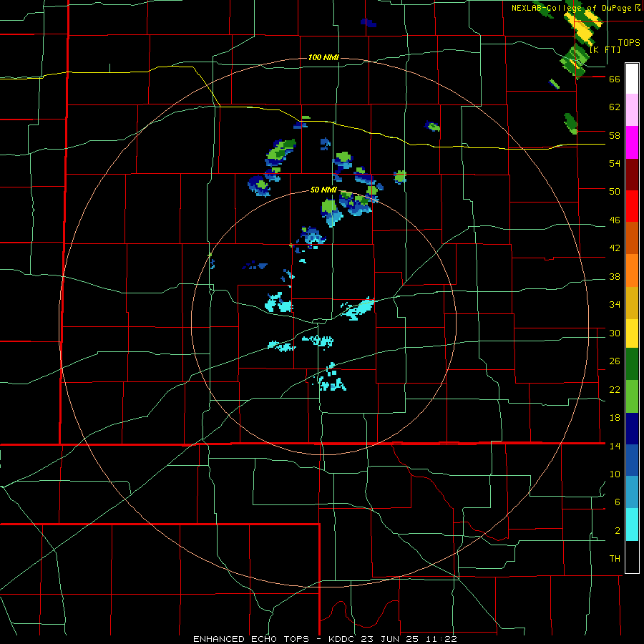Screen dimensions: 644x644
Task: Click the light pink legend color band
Action: point(632,109)
